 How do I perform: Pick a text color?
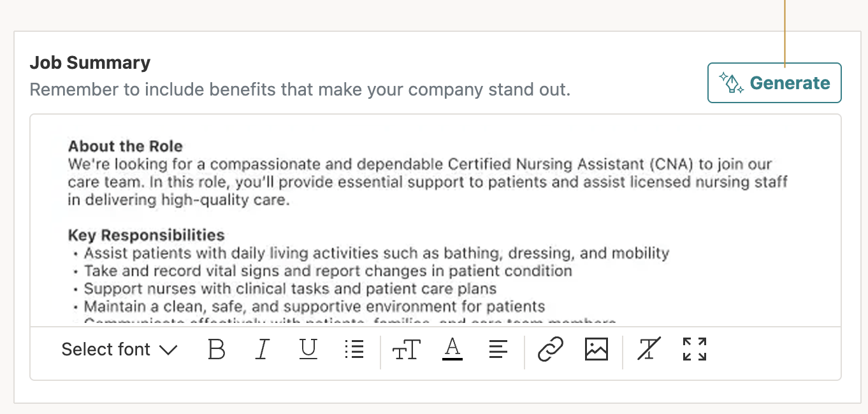(x=452, y=349)
